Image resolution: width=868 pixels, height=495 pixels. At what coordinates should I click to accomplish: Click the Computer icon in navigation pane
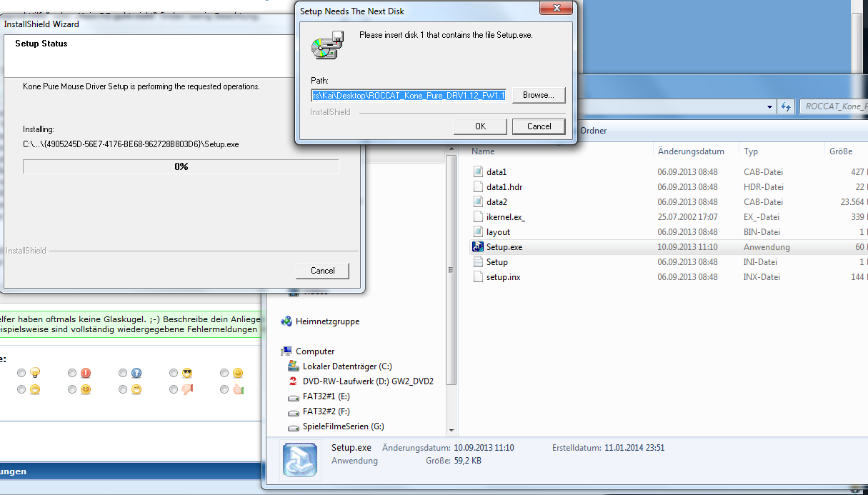click(x=286, y=351)
